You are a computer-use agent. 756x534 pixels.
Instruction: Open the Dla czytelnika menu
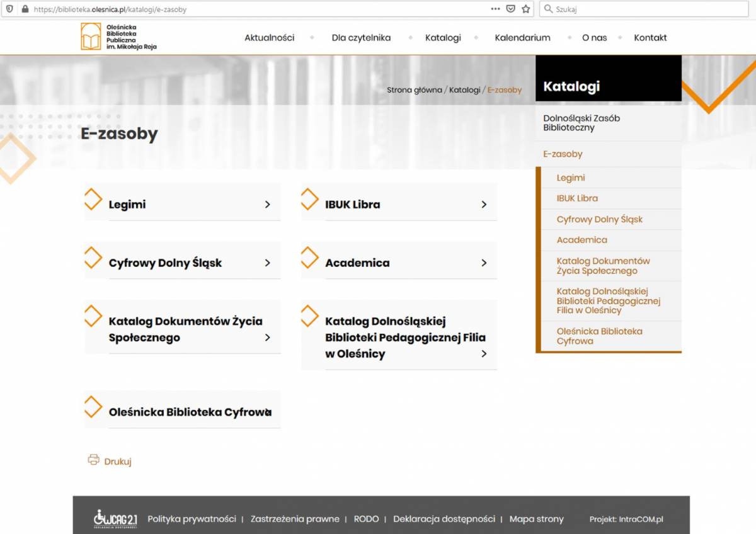(x=361, y=38)
